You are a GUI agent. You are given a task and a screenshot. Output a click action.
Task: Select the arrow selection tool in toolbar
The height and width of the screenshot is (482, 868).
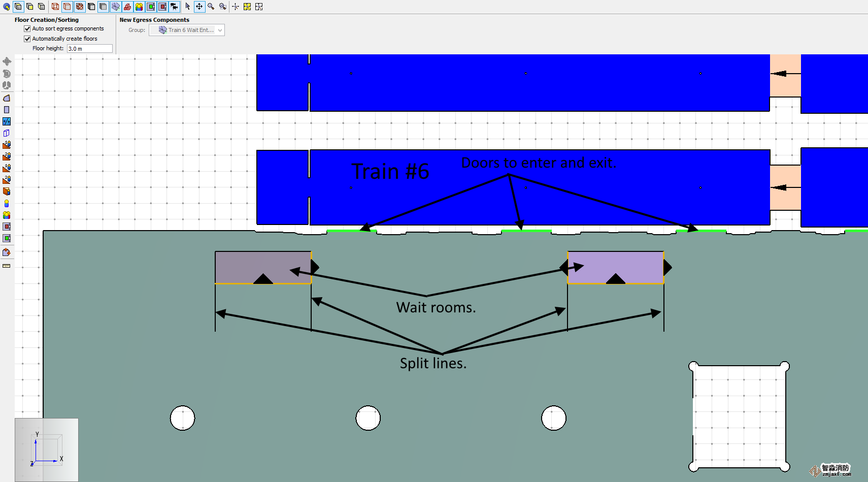(x=187, y=7)
